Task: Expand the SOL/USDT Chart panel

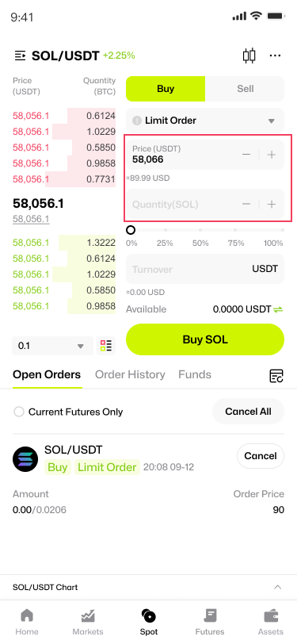Action: (x=149, y=588)
